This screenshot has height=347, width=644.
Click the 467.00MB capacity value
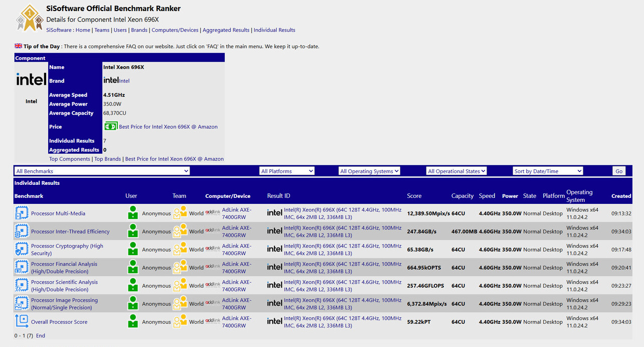pos(464,232)
